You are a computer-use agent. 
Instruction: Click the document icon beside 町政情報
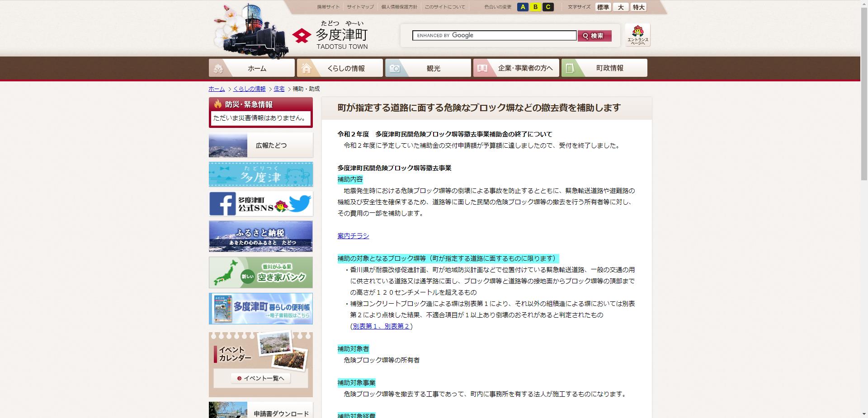coord(569,68)
